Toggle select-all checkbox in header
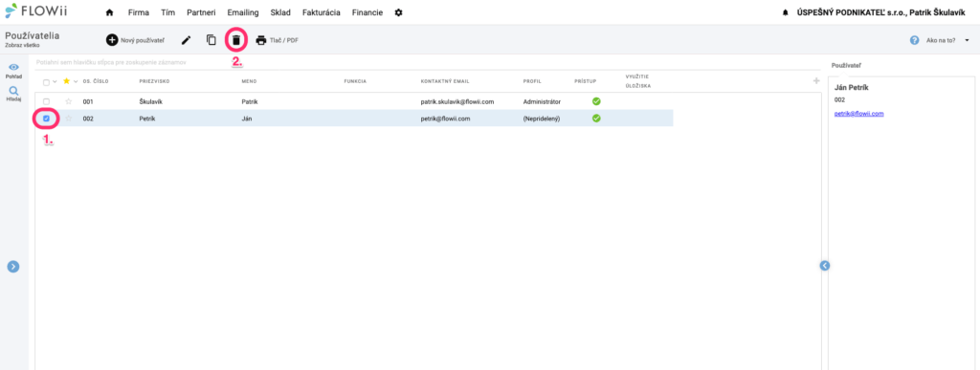 (46, 82)
